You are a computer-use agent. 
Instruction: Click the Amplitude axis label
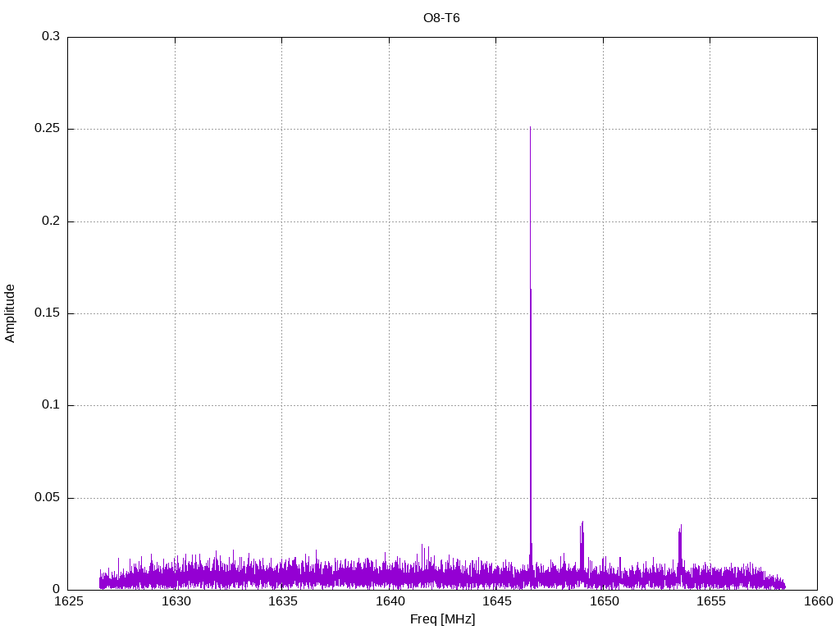tap(10, 313)
